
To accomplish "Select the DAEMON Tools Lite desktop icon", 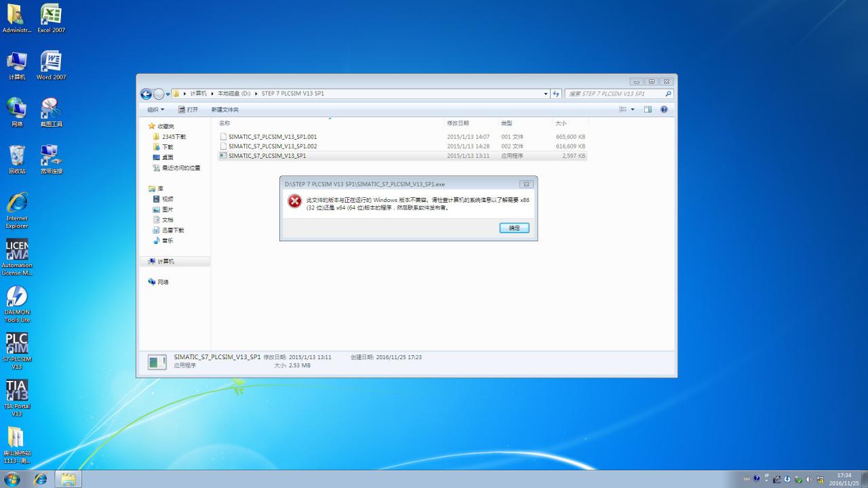I will (17, 304).
